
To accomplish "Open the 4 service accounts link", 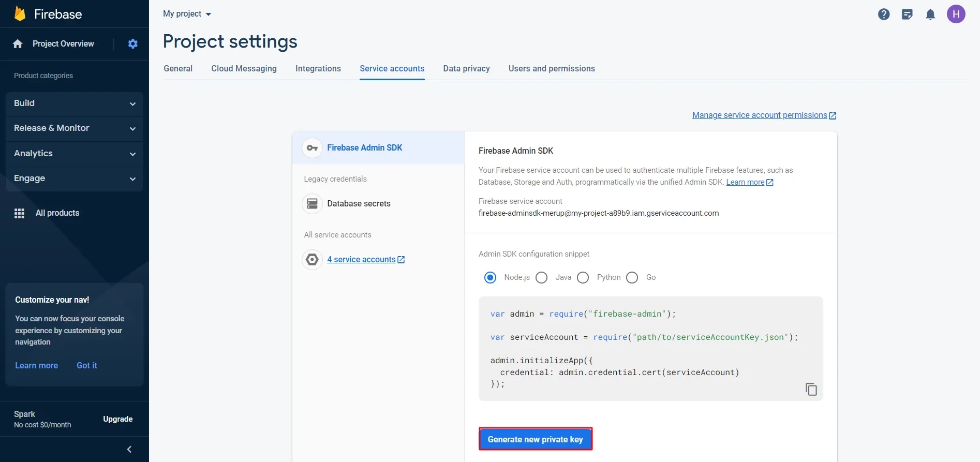I will pos(366,260).
